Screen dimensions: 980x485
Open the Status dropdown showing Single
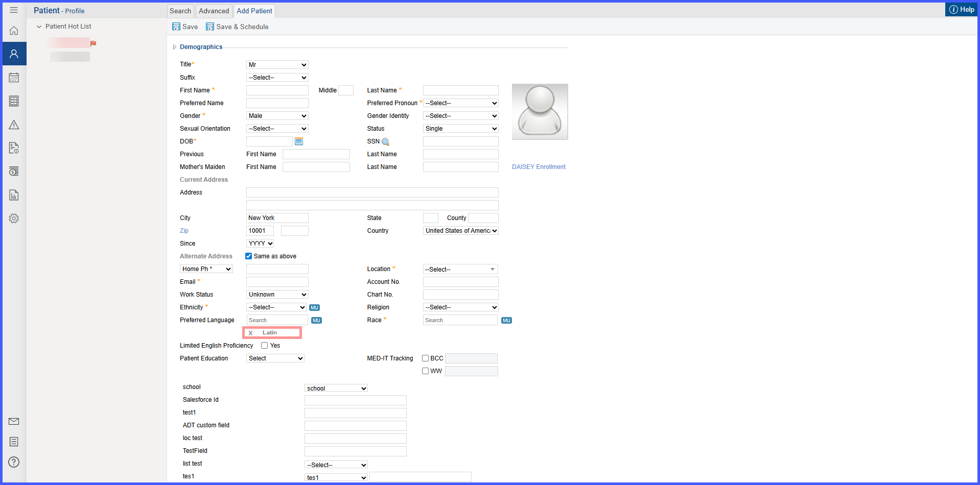point(461,129)
